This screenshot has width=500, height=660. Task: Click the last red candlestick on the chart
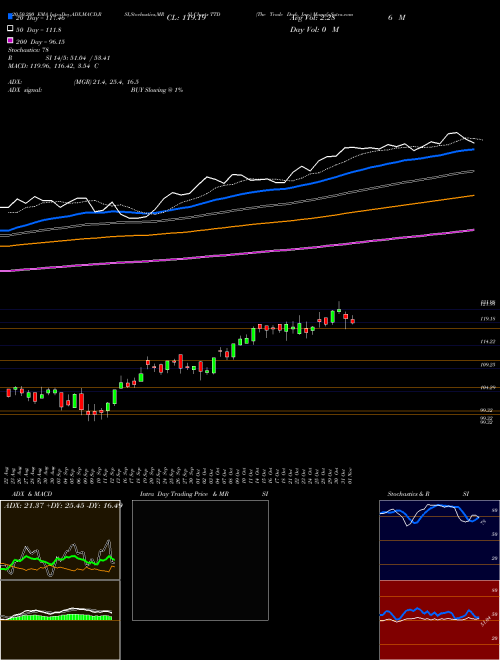point(353,321)
